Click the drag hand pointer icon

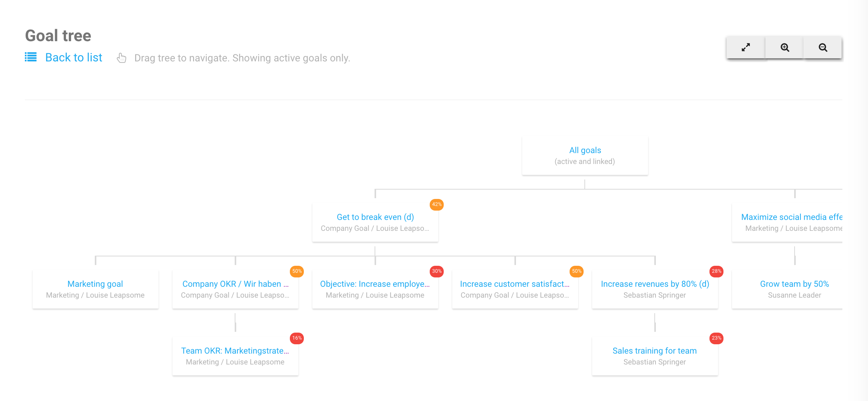click(122, 58)
